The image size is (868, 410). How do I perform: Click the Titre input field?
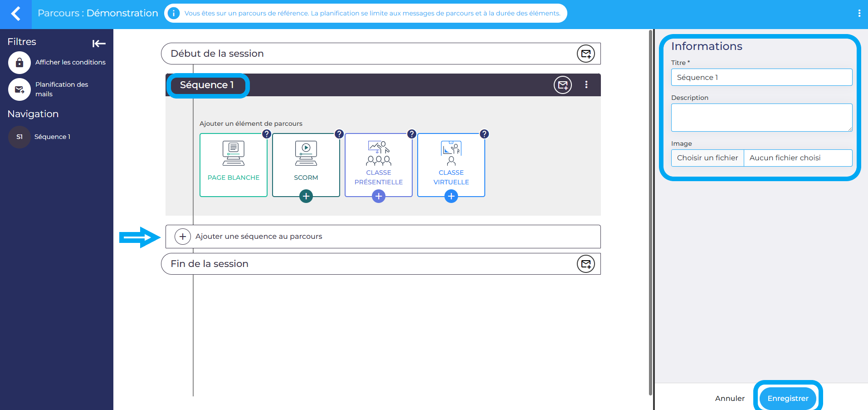pos(761,77)
